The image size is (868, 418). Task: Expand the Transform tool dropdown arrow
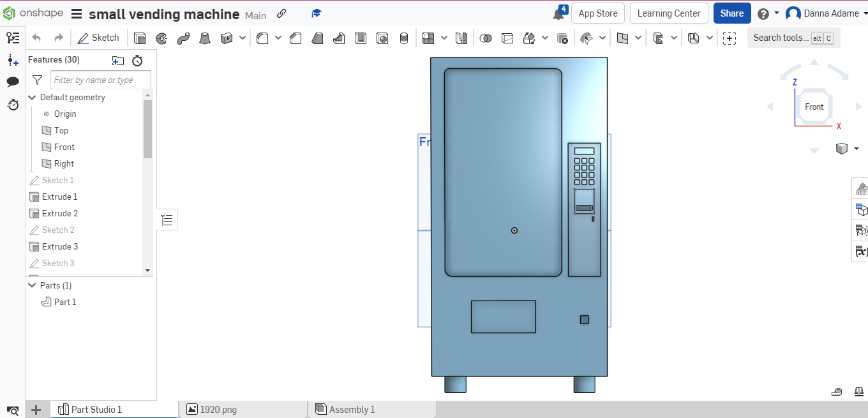(x=546, y=38)
